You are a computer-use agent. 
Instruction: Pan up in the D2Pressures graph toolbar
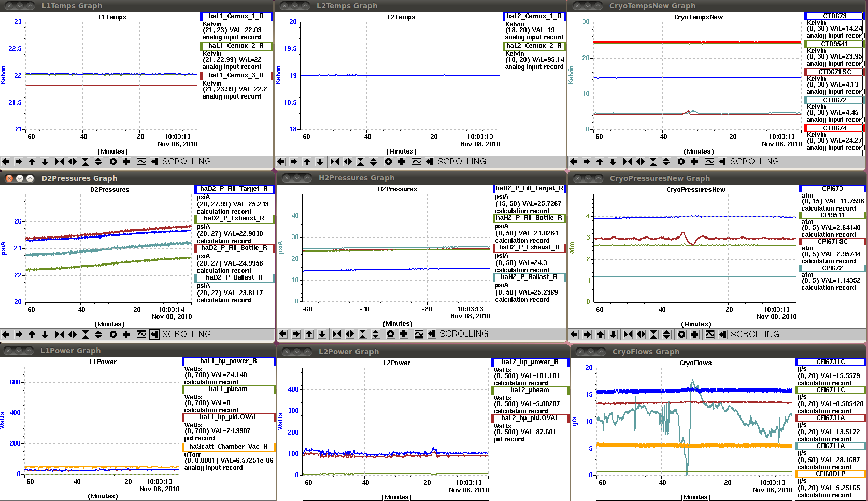tap(32, 335)
